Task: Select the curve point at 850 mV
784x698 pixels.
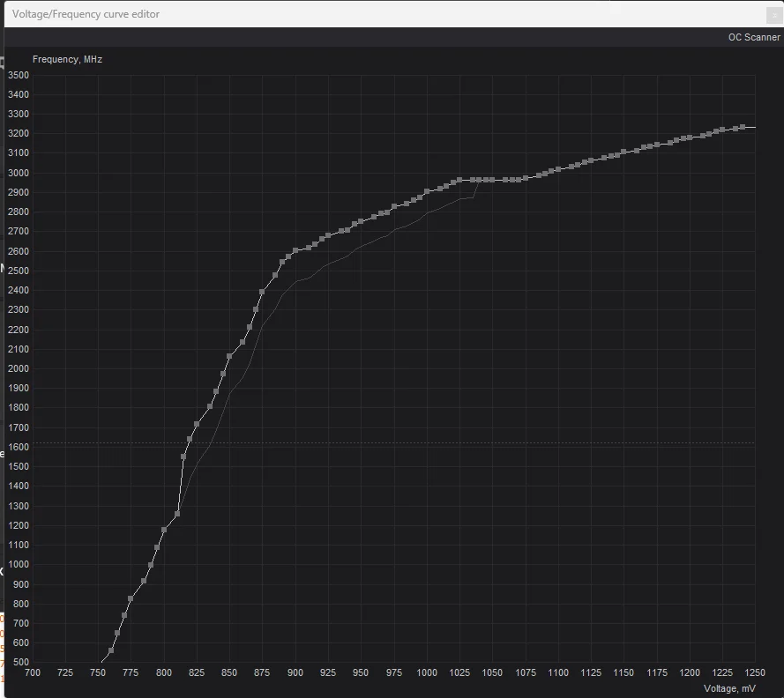Action: 229,356
